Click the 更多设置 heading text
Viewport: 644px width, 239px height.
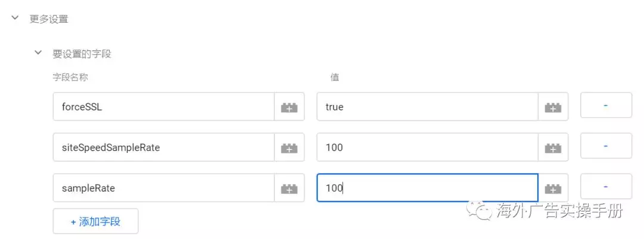49,19
